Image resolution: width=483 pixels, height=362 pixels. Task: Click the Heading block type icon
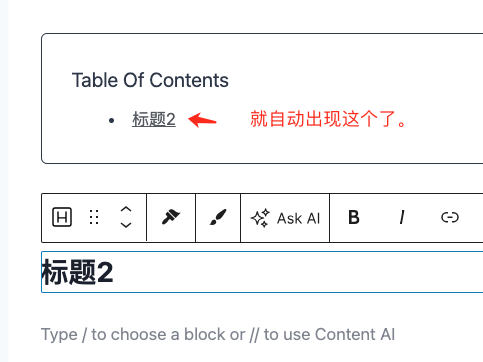(62, 217)
